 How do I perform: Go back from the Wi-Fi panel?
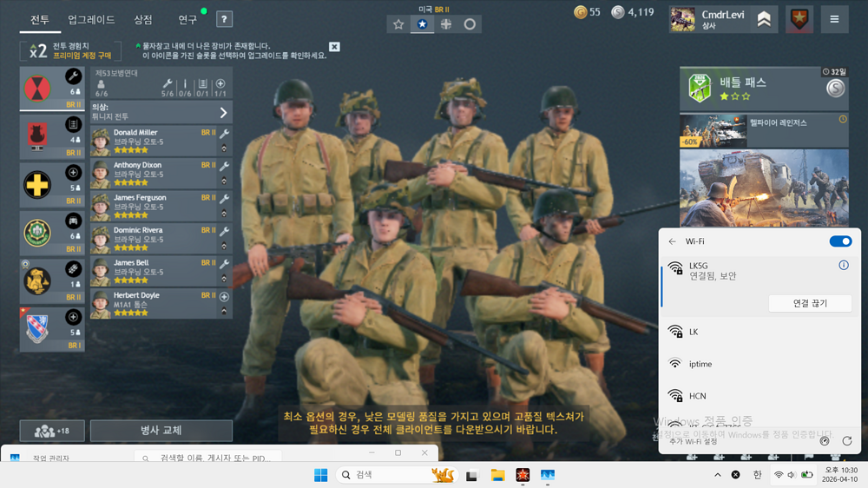point(672,241)
